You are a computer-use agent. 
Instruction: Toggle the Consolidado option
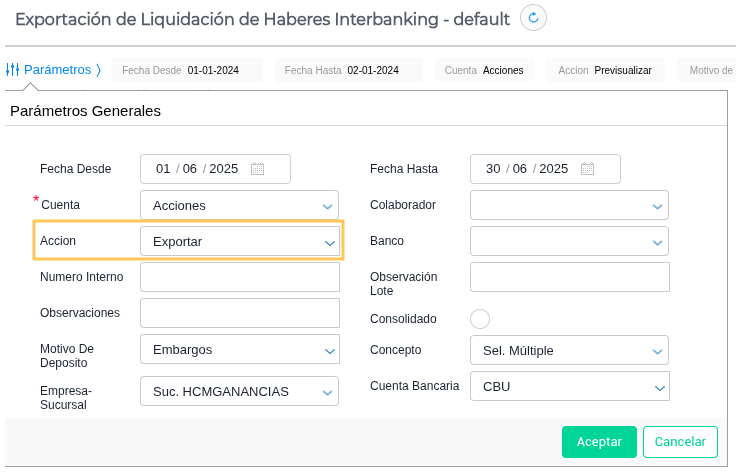click(x=480, y=319)
